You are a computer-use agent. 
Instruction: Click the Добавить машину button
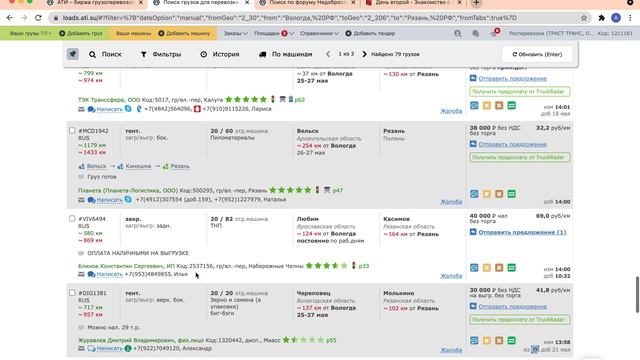click(184, 33)
